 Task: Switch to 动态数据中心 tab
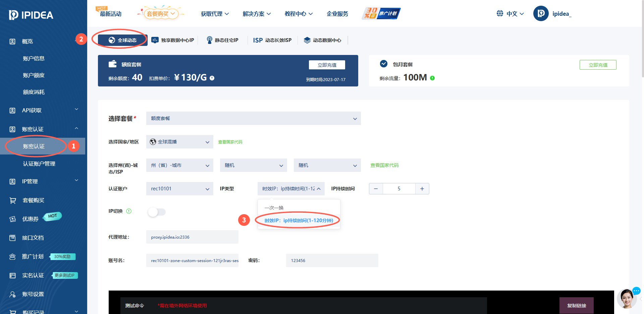click(x=323, y=40)
